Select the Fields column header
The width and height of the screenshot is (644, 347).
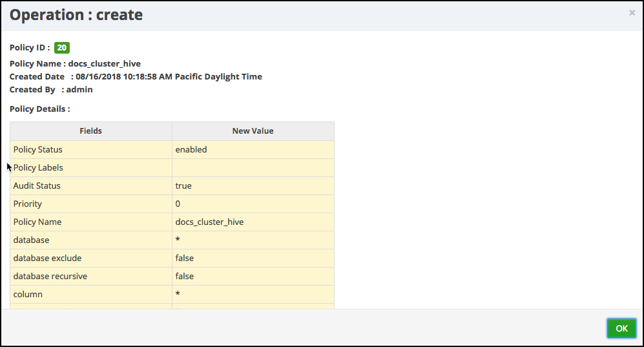pyautogui.click(x=90, y=131)
